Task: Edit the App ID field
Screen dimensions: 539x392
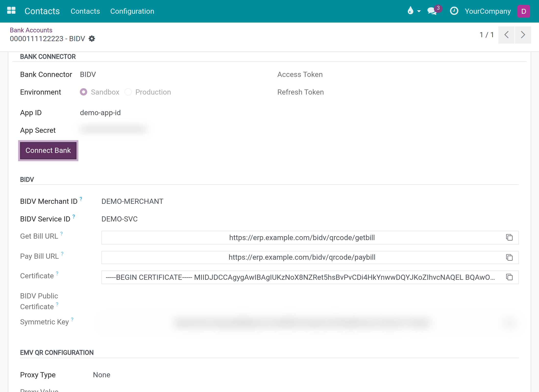Action: pyautogui.click(x=100, y=113)
